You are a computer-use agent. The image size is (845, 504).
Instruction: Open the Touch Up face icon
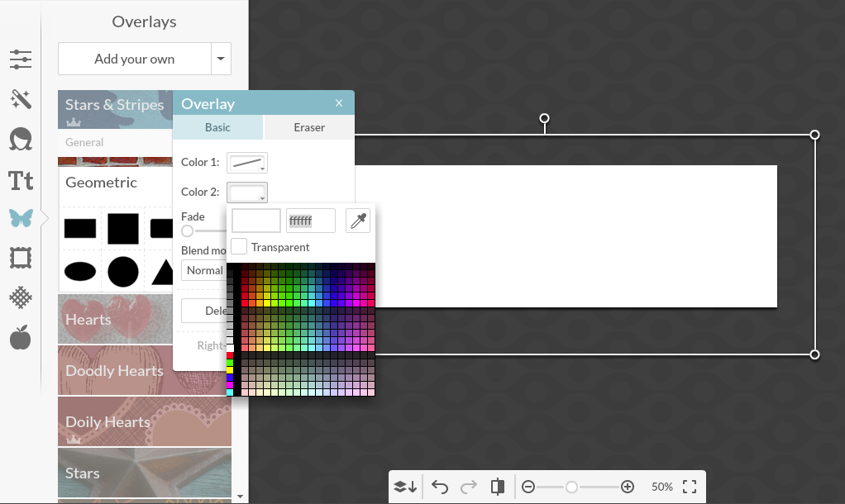click(x=21, y=140)
